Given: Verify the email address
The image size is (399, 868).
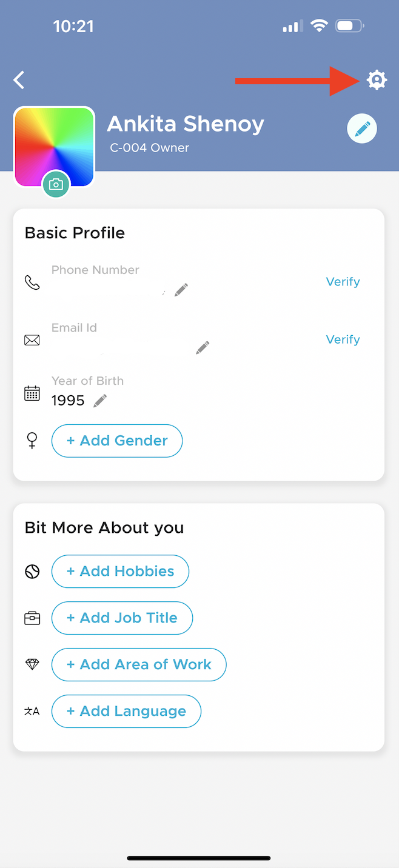Looking at the screenshot, I should [343, 339].
